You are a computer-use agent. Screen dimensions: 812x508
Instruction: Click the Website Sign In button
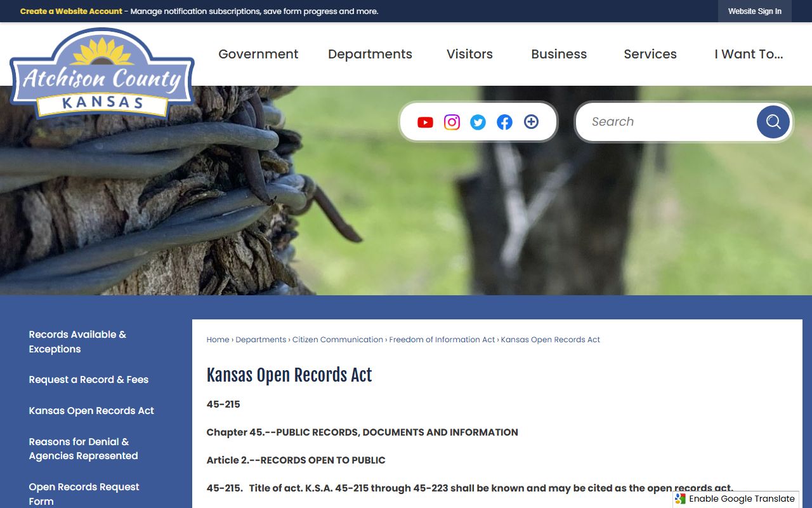(755, 11)
